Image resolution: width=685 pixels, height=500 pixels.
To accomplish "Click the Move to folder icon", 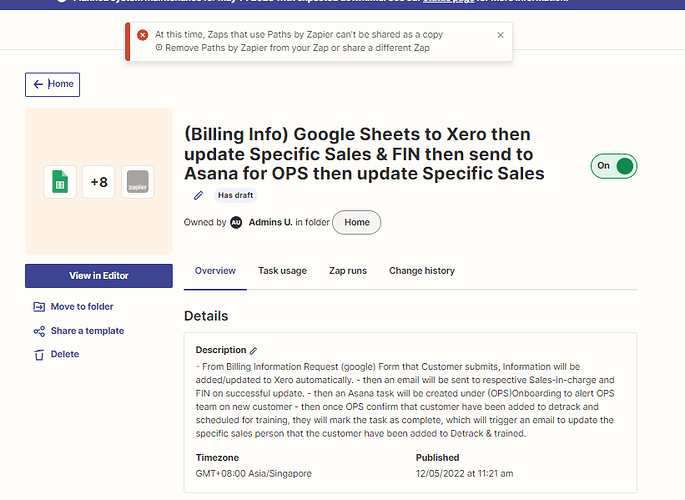I will 39,307.
